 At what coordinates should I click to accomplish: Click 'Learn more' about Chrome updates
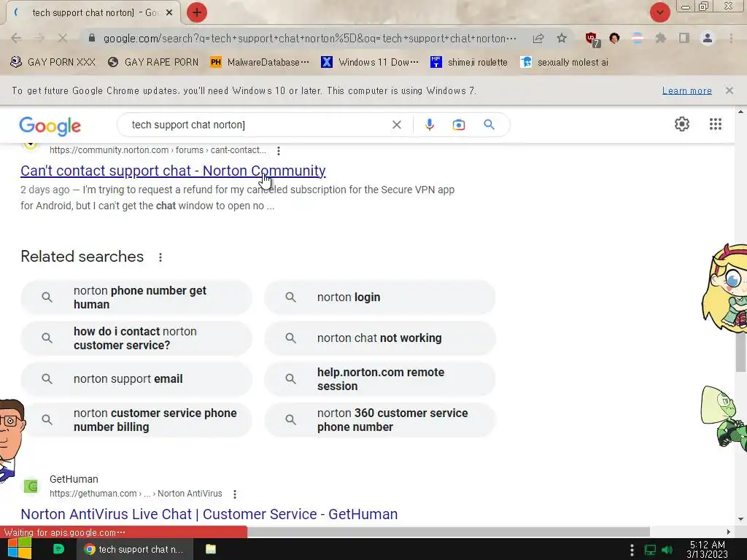tap(686, 90)
